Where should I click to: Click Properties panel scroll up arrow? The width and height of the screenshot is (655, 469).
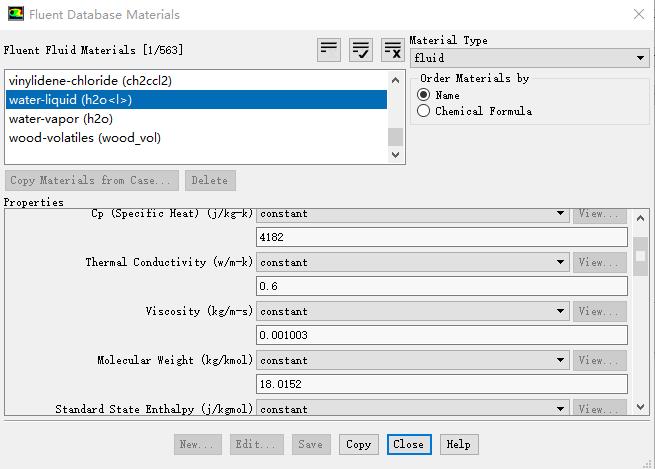coord(640,218)
